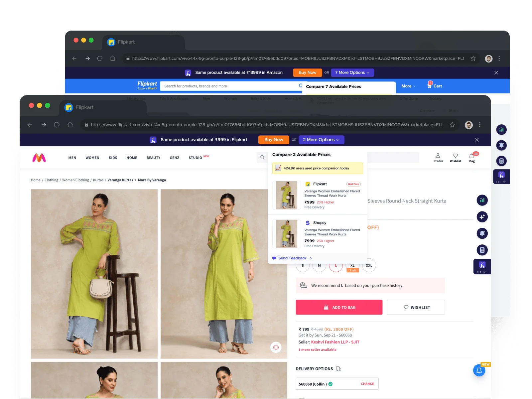
Task: Open the 'More' dropdown in back Flipkart window
Action: (408, 86)
